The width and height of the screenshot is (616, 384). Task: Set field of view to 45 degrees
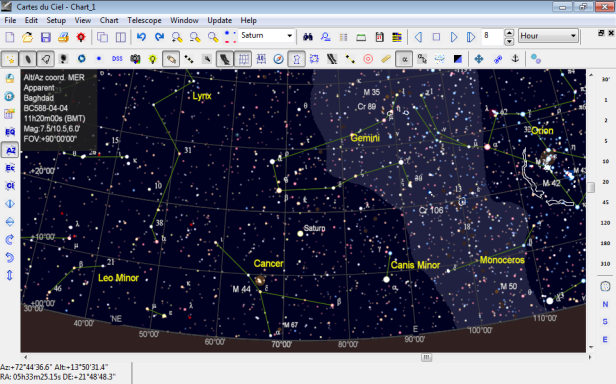605,202
